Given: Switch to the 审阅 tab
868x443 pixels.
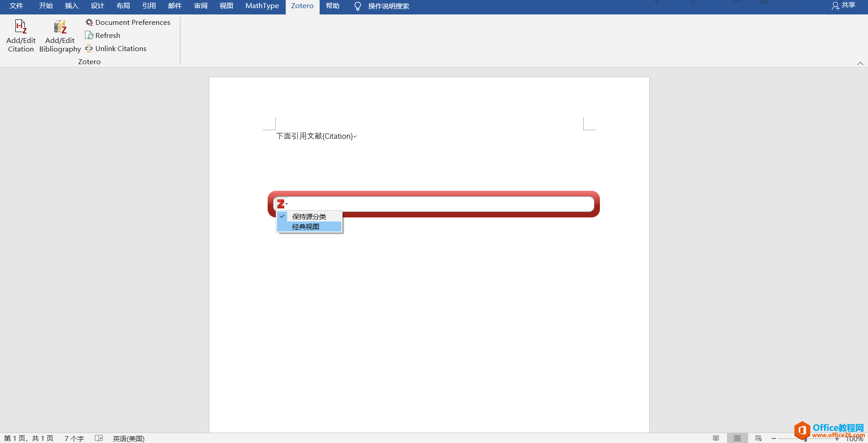Looking at the screenshot, I should point(200,6).
